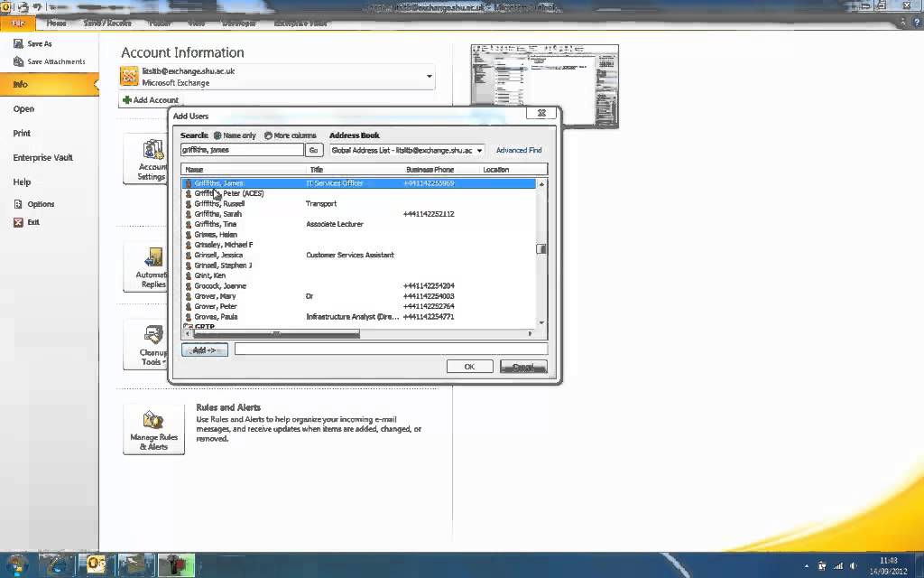This screenshot has height=578, width=924.
Task: Click the Undo icon in title bar
Action: 36,7
